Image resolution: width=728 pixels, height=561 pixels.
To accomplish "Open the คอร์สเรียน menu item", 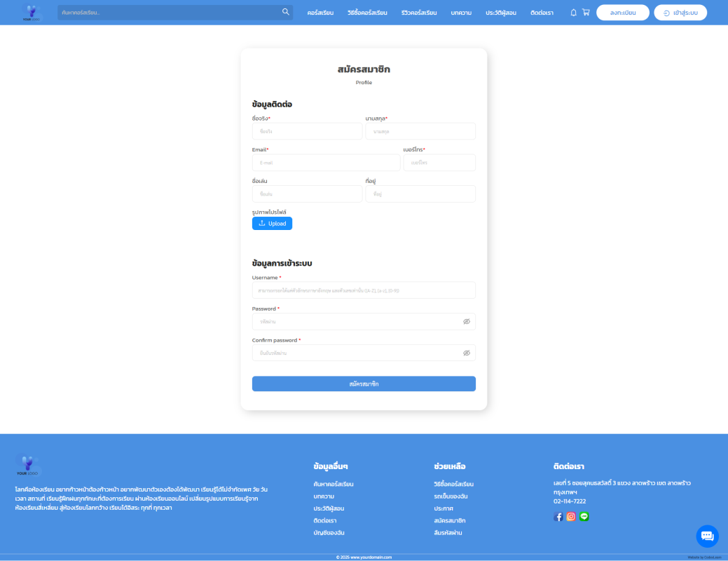I will pyautogui.click(x=320, y=13).
